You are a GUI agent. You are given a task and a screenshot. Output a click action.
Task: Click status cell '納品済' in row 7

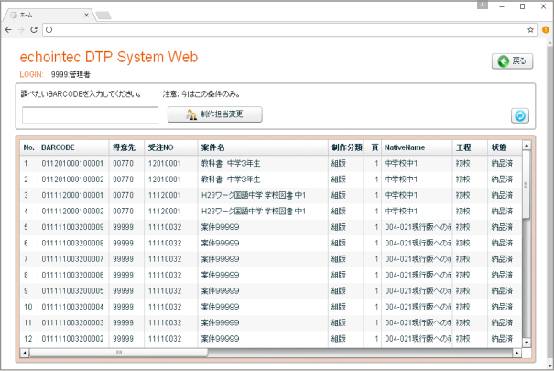pyautogui.click(x=502, y=259)
